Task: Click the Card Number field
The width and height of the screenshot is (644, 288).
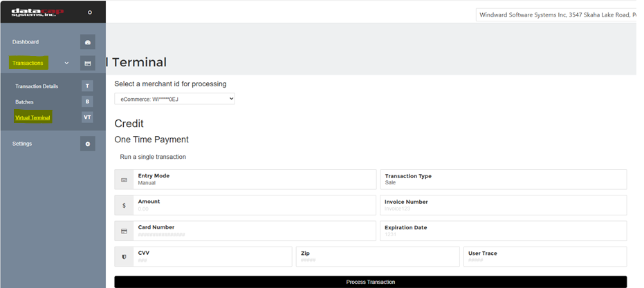Action: 255,231
